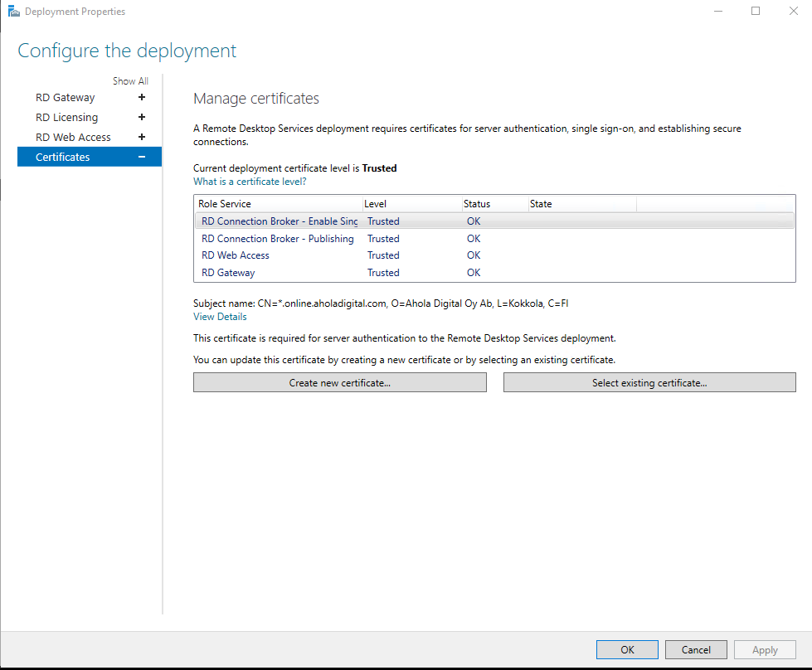Viewport: 812px width, 670px height.
Task: Click Trusted level in RD Web Access row
Action: [383, 255]
